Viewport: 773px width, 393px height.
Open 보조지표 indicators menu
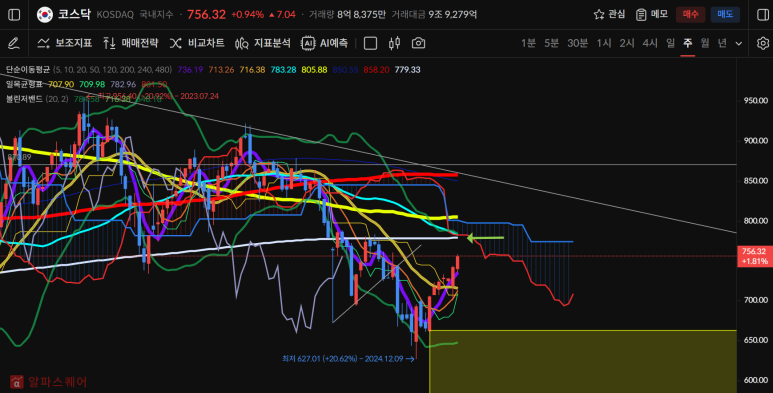[65, 43]
